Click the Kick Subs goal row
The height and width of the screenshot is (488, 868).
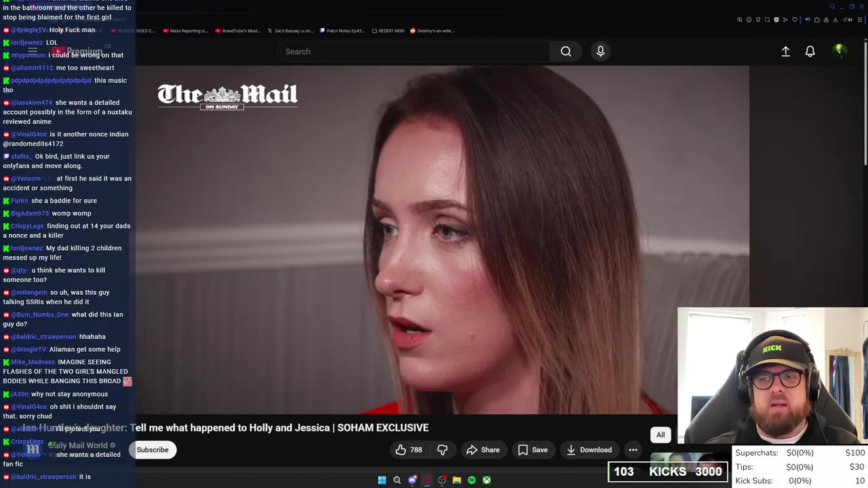[800, 481]
